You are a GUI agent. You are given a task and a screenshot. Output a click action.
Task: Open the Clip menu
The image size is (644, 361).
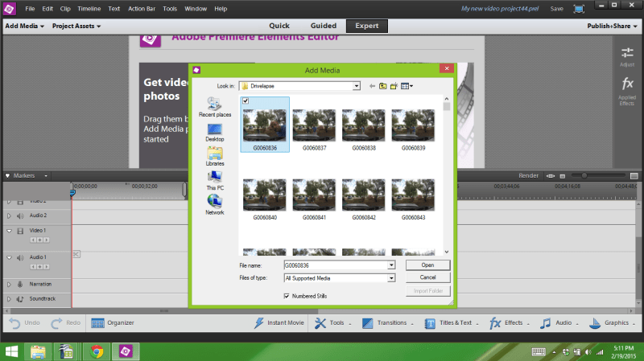65,9
